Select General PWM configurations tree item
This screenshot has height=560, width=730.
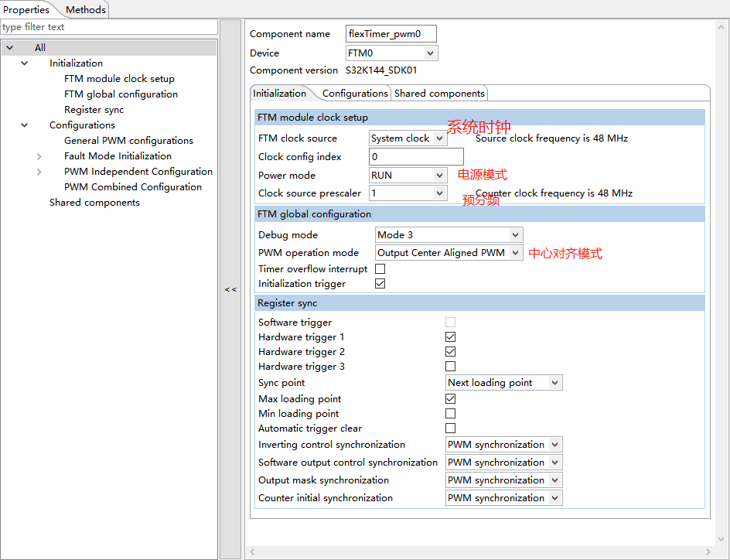click(128, 140)
